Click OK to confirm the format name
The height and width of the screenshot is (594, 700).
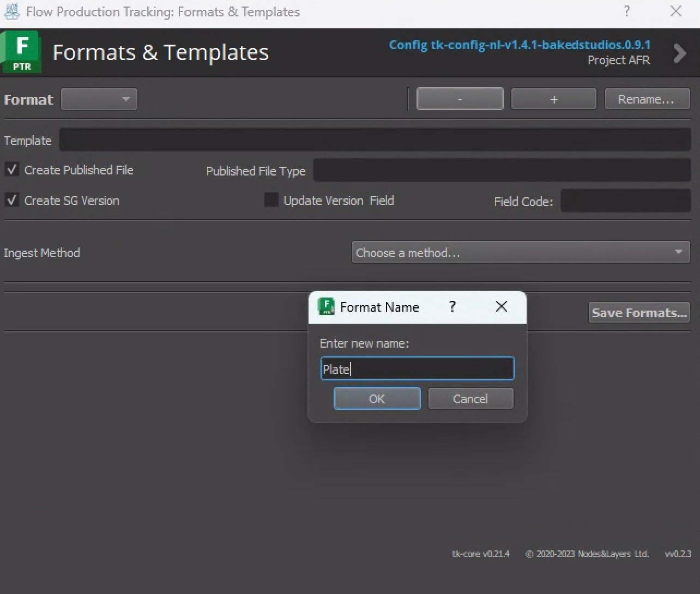[x=377, y=398]
